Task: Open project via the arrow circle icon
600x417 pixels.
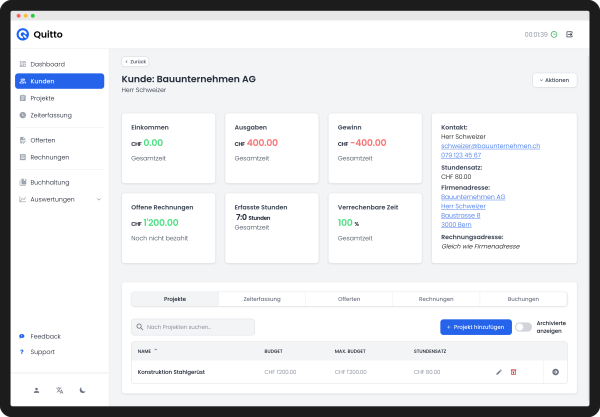Action: tap(555, 372)
